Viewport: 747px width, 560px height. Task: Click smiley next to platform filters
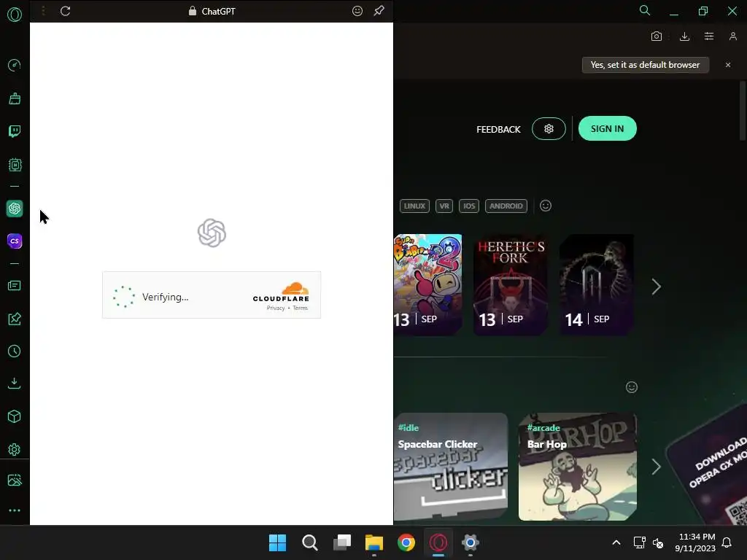click(x=546, y=206)
